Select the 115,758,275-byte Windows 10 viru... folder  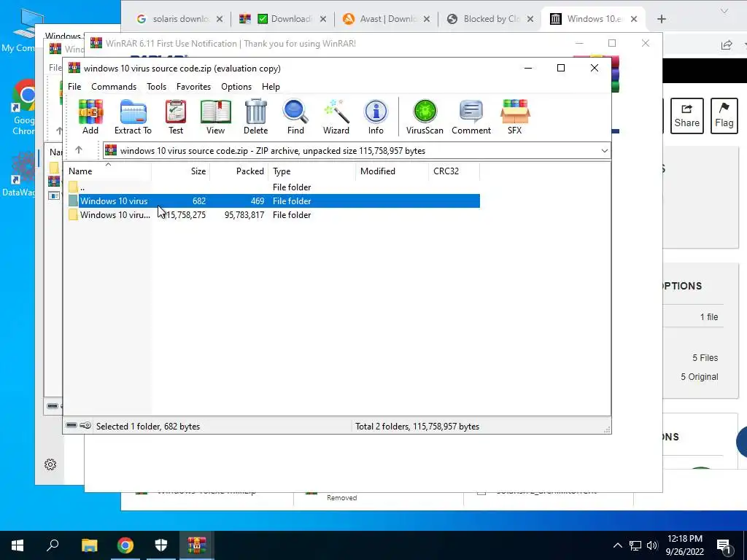(x=273, y=215)
